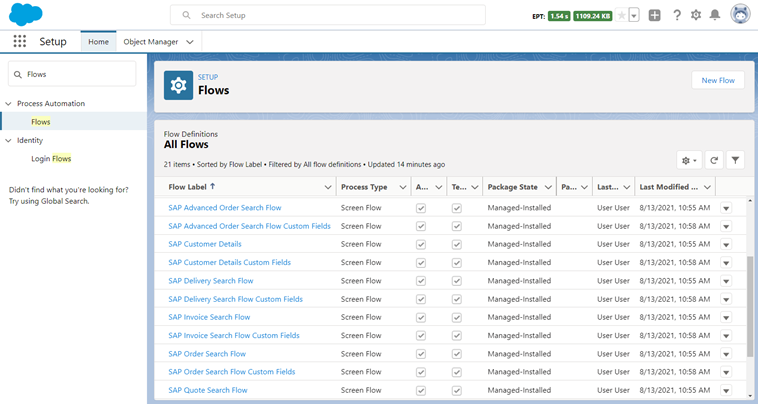Open the notifications bell
This screenshot has width=758, height=404.
[x=714, y=15]
